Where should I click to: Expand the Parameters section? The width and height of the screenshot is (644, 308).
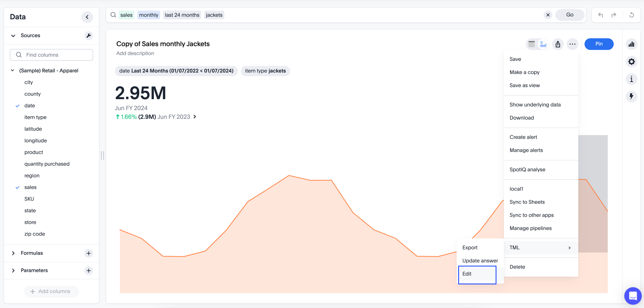14,270
